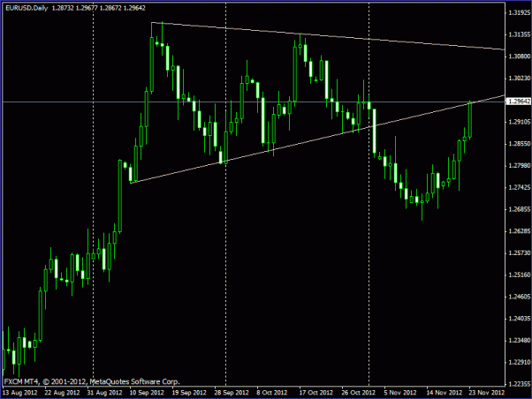Click price scale value 1.31925
Viewport: 532px width, 399px height.
point(519,13)
